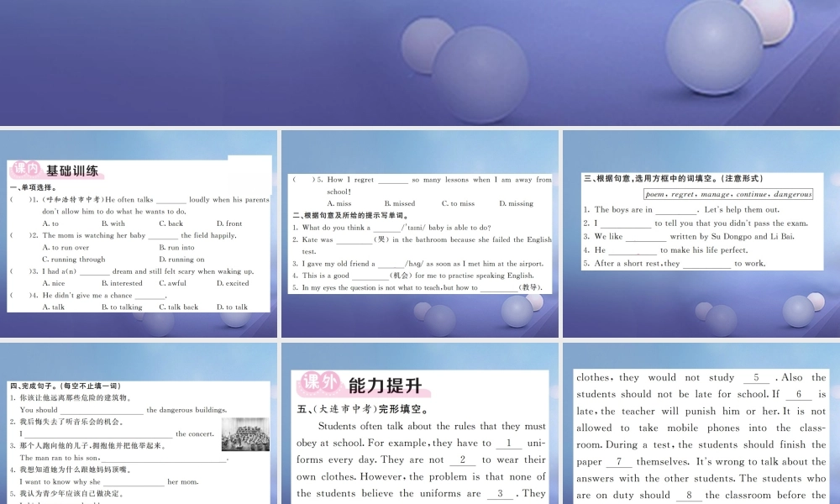Click the concert orchestra photo

click(245, 433)
